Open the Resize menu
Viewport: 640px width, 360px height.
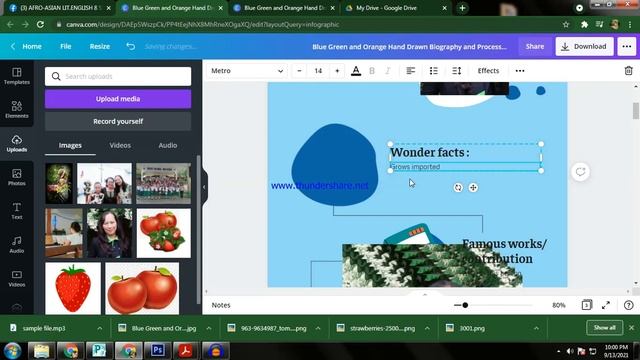[x=100, y=47]
